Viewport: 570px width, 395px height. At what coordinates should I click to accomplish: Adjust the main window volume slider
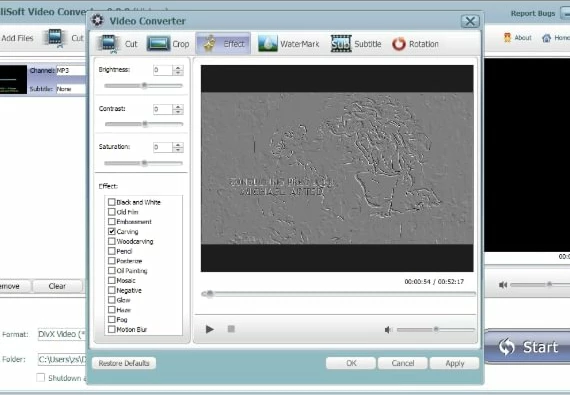[540, 285]
